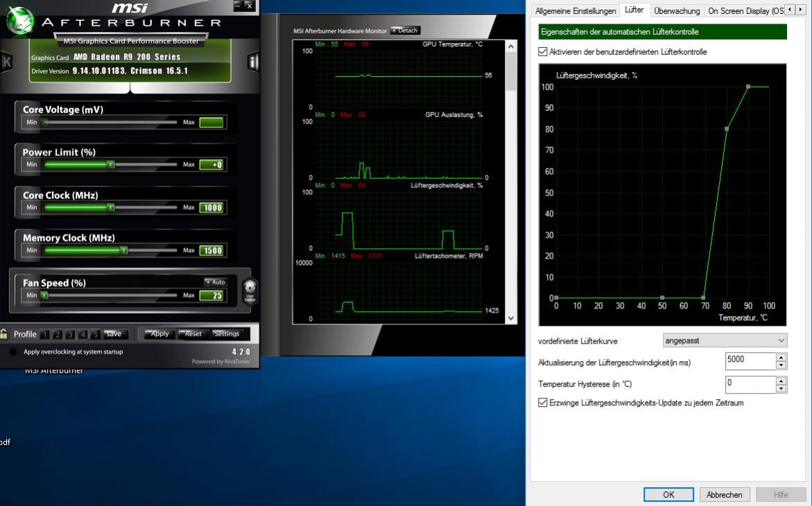812x506 pixels.
Task: Select the fan curve point at 90°C
Action: (748, 87)
